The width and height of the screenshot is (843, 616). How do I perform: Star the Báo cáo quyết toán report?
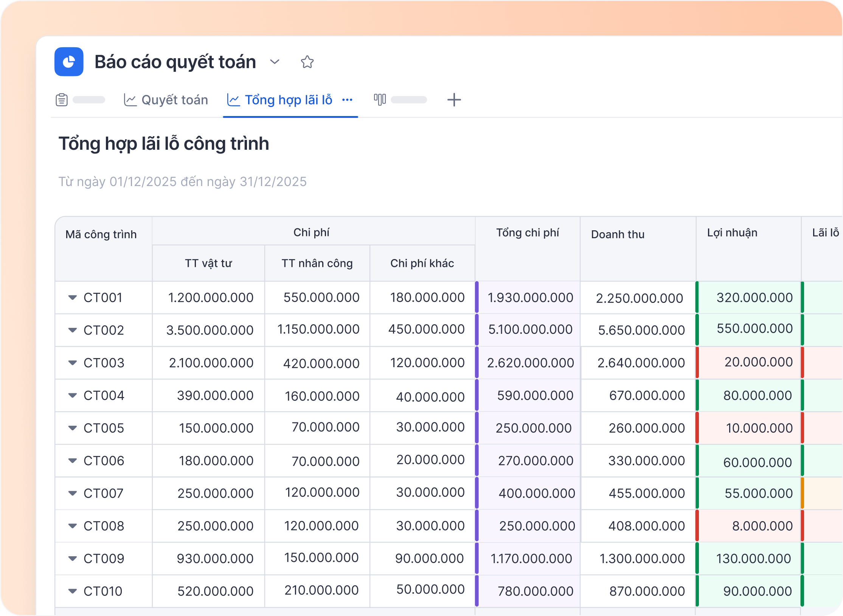click(307, 62)
